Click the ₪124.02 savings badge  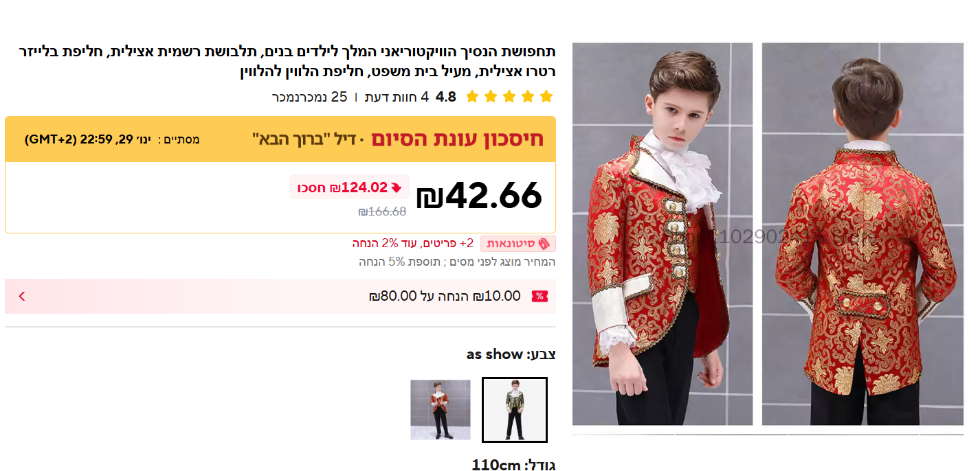pos(349,187)
